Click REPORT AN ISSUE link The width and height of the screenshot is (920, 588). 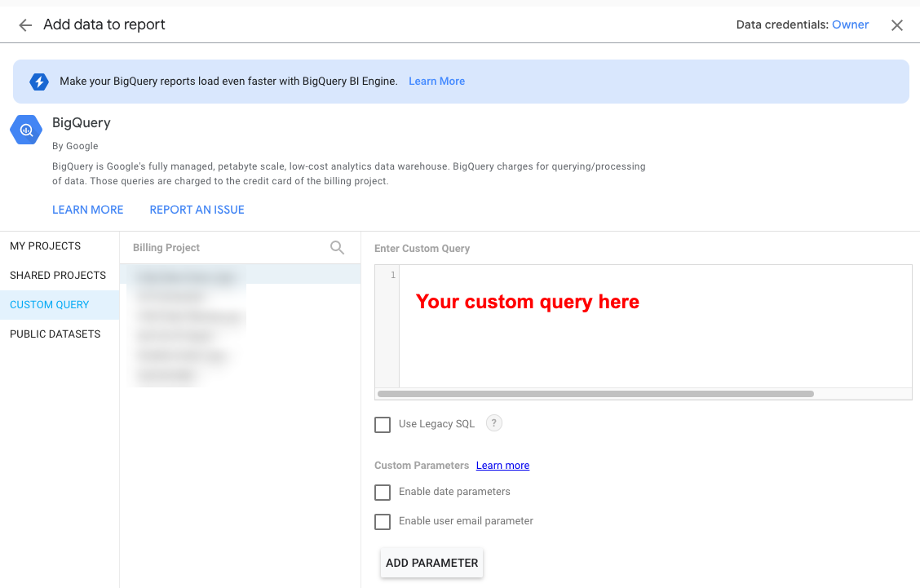197,210
